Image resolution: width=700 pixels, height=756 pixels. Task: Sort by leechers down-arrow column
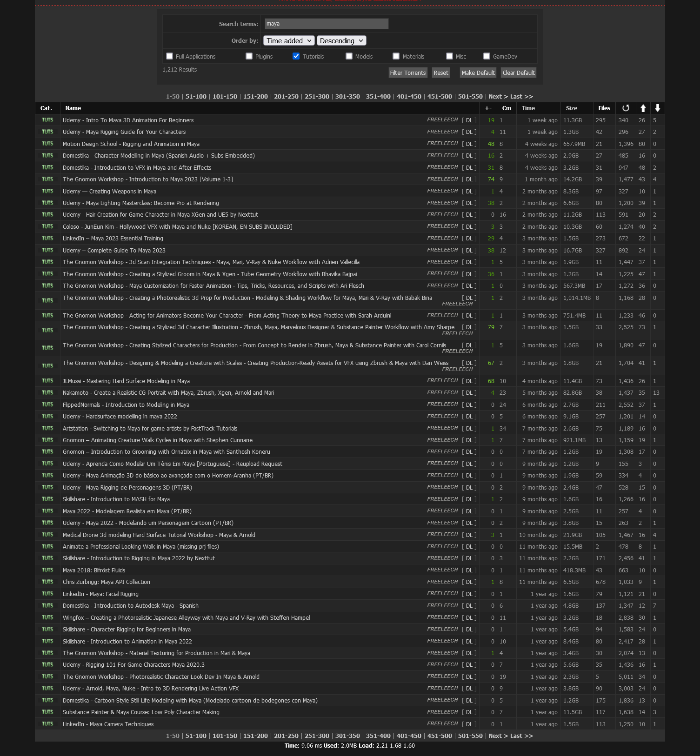pos(657,108)
